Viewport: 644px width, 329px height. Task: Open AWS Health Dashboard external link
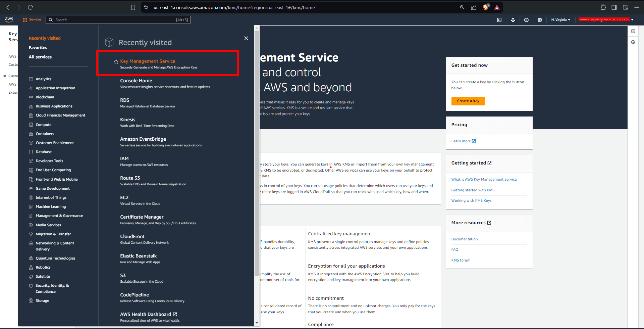149,315
